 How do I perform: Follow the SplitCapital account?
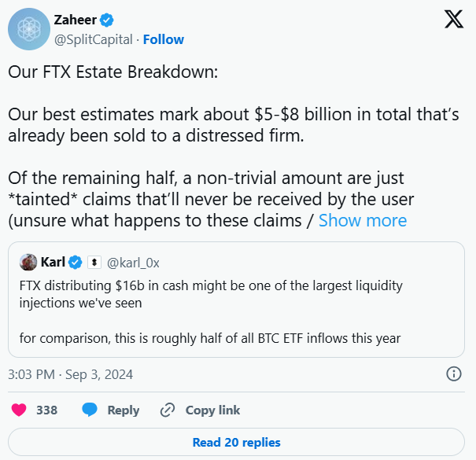click(x=163, y=39)
